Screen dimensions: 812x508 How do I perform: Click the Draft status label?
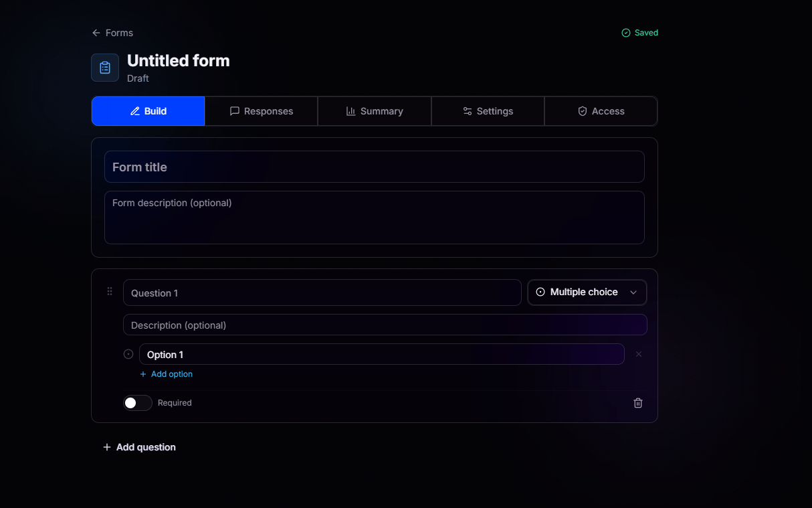(x=138, y=78)
